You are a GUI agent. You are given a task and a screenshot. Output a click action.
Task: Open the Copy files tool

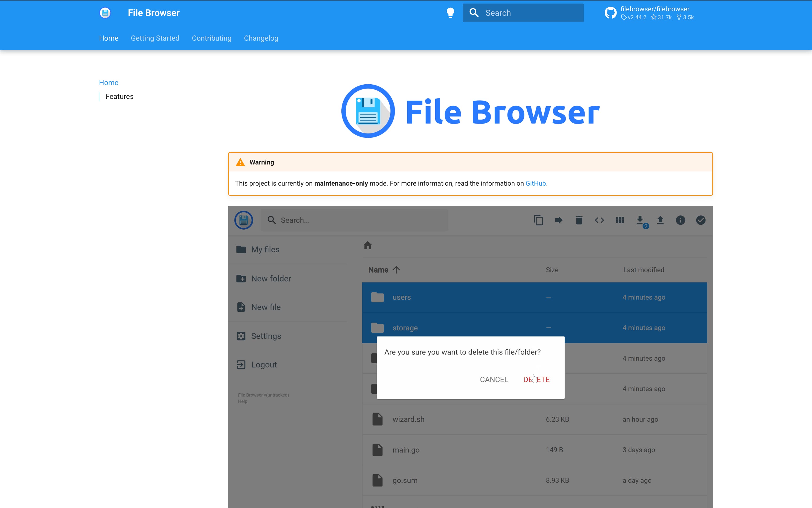pyautogui.click(x=538, y=220)
